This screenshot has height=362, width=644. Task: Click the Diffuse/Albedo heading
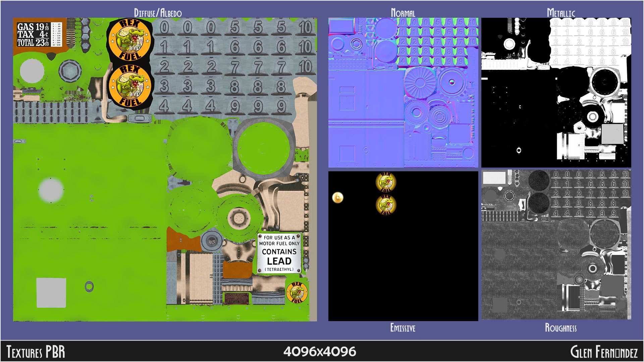coord(158,13)
